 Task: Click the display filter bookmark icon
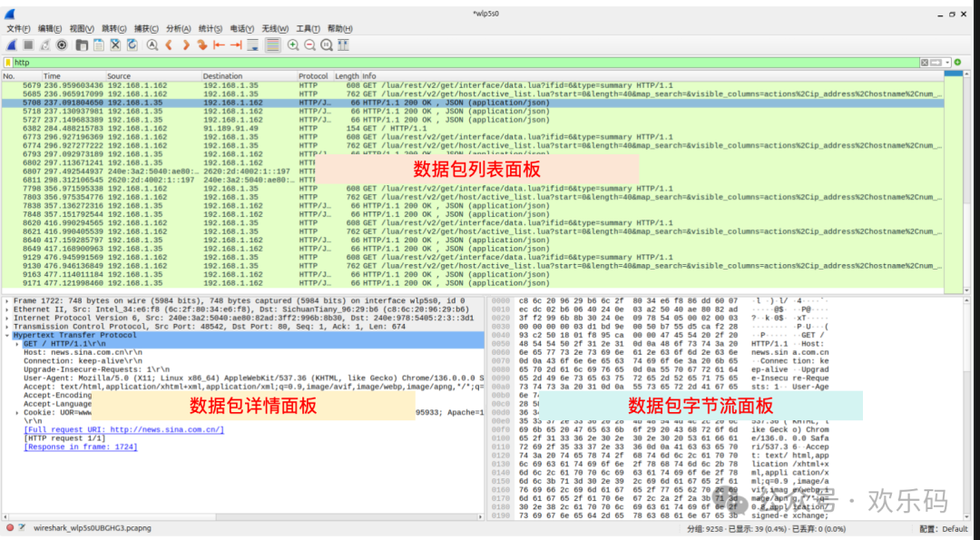point(8,63)
